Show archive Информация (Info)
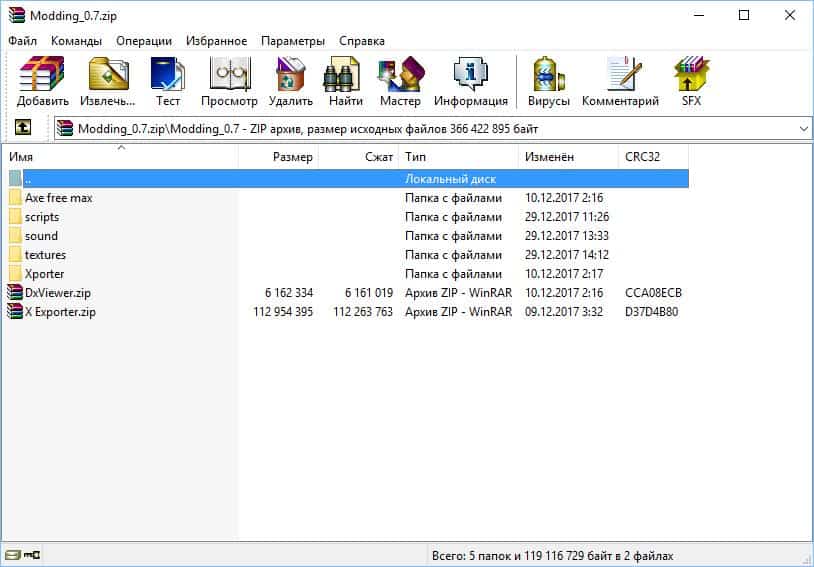 pos(470,81)
